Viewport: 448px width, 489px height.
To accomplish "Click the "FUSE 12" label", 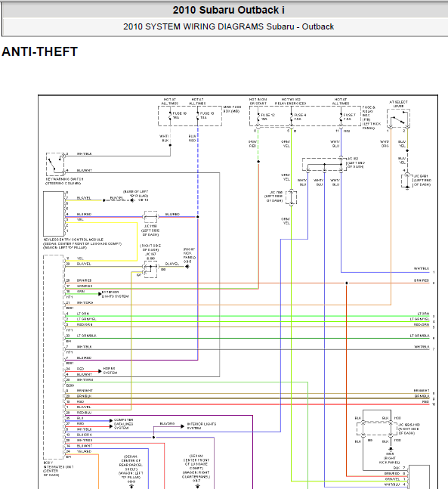I will point(267,116).
